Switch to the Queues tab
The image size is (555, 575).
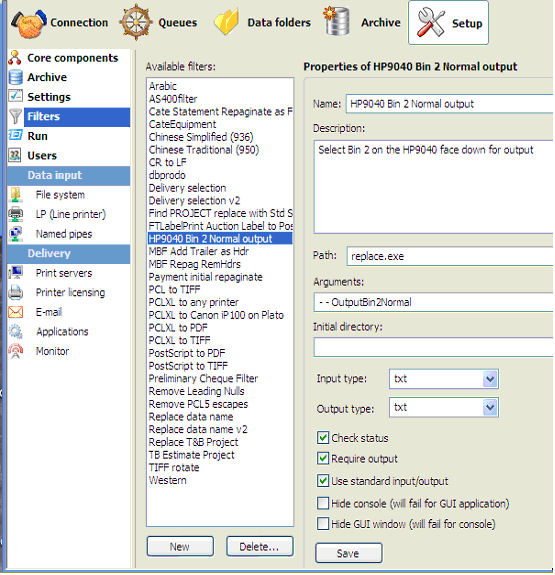click(158, 23)
